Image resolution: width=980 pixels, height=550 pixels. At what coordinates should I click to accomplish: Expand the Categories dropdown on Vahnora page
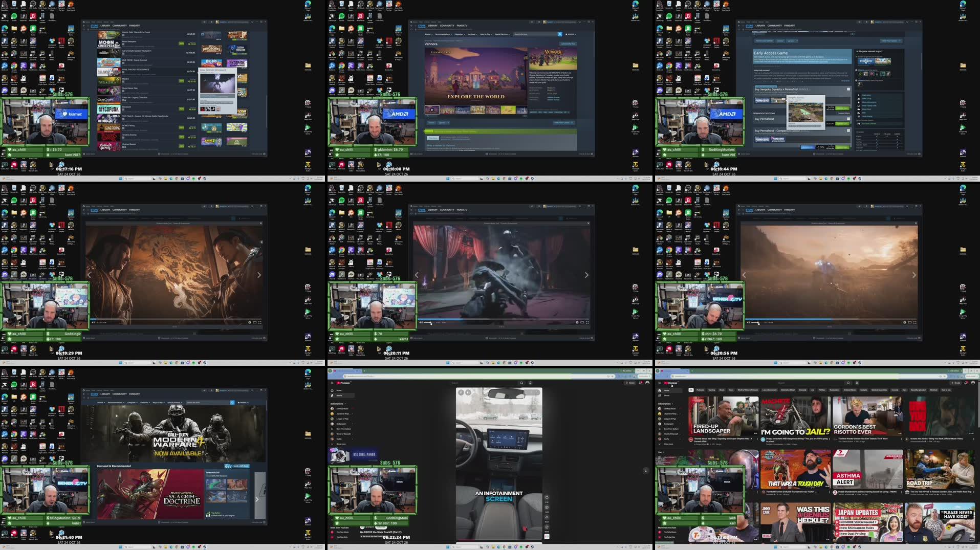point(460,34)
